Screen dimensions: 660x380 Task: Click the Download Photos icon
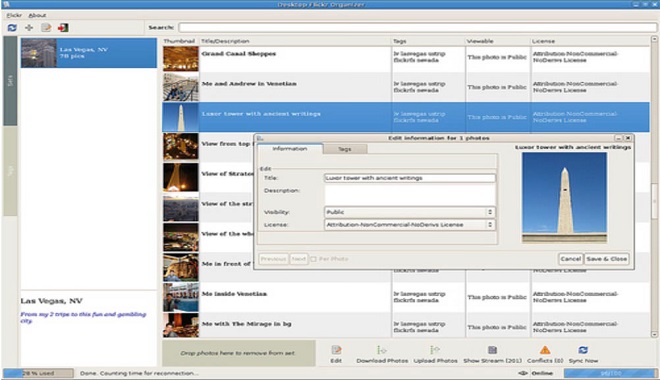(x=382, y=350)
